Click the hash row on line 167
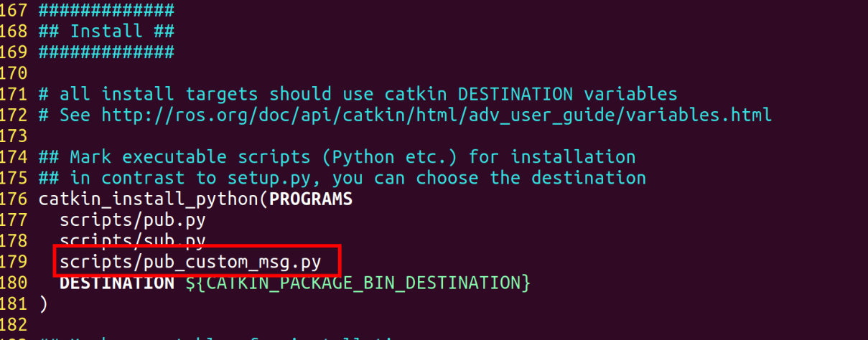This screenshot has width=868, height=340. 106,10
